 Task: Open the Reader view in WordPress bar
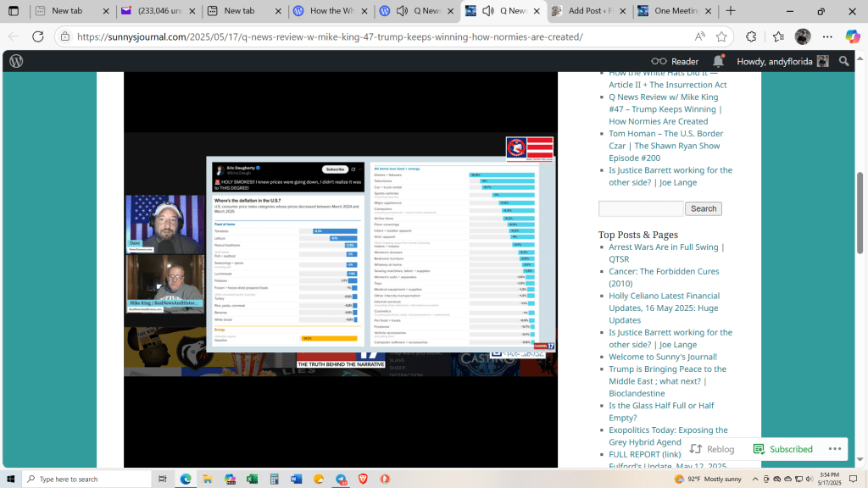[x=675, y=61]
